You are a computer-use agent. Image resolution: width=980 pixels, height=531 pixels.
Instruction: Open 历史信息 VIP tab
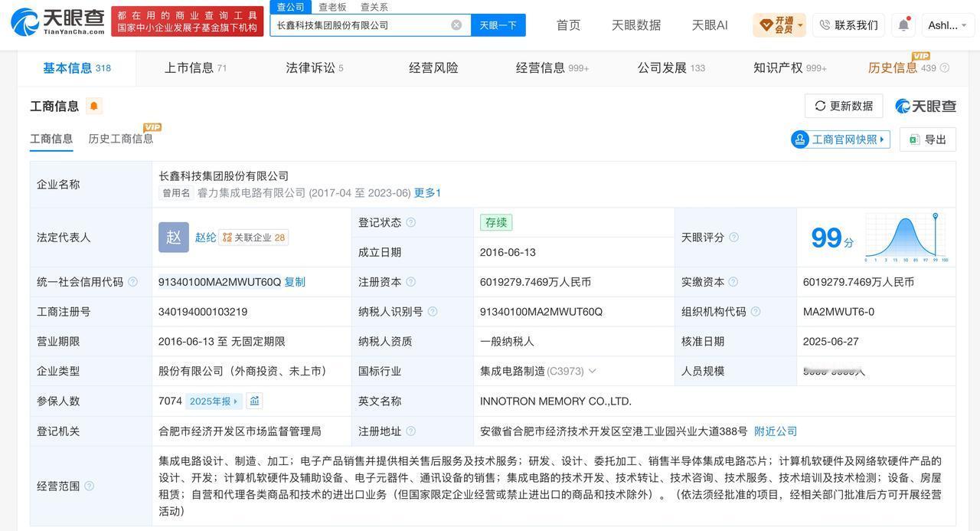[x=902, y=68]
